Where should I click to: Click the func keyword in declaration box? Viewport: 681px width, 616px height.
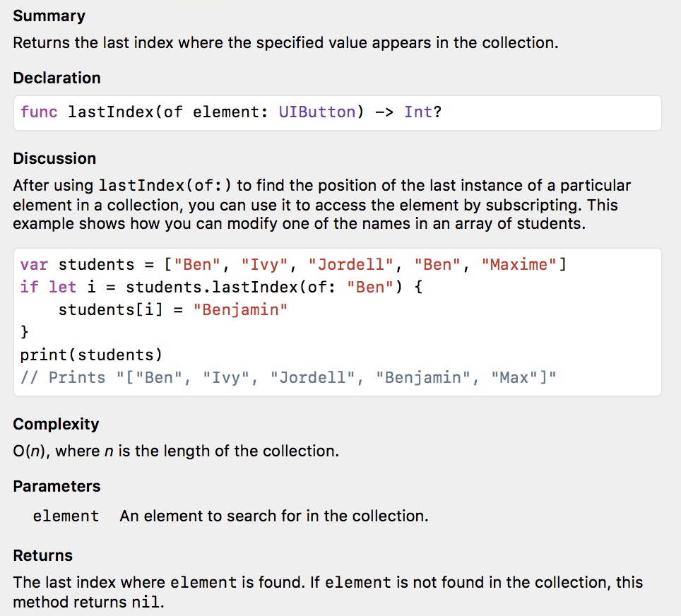point(39,112)
